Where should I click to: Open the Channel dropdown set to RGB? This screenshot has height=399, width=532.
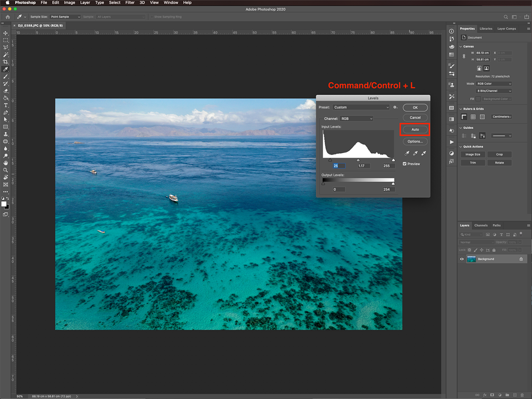tap(356, 119)
